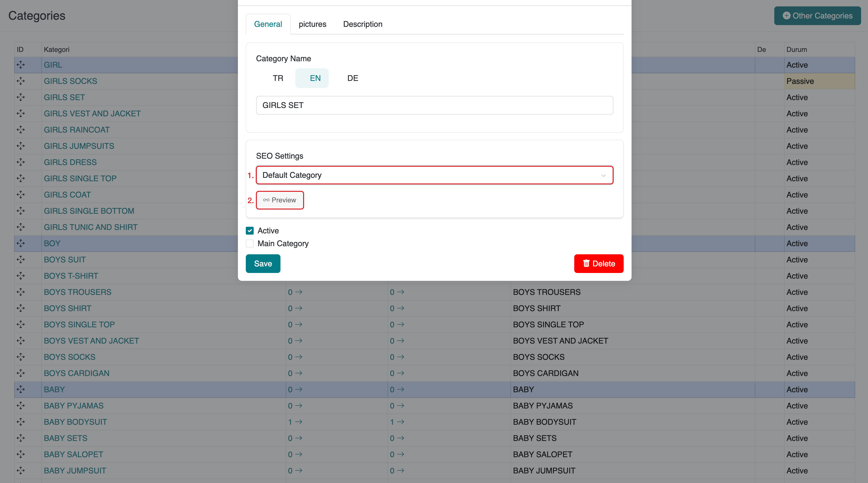Click the move icon beside BOYS TROUSERS

tap(21, 292)
